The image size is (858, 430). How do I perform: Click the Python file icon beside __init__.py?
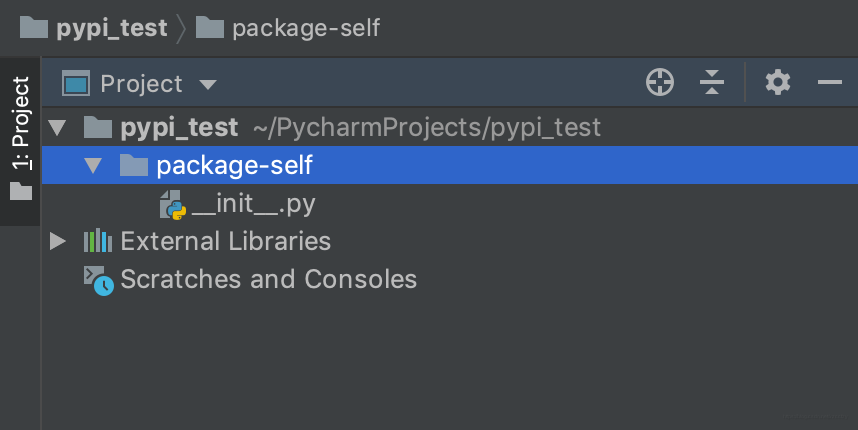(173, 205)
